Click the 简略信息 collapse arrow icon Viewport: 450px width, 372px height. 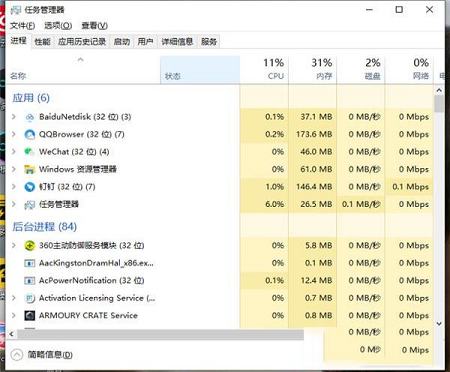[17, 355]
